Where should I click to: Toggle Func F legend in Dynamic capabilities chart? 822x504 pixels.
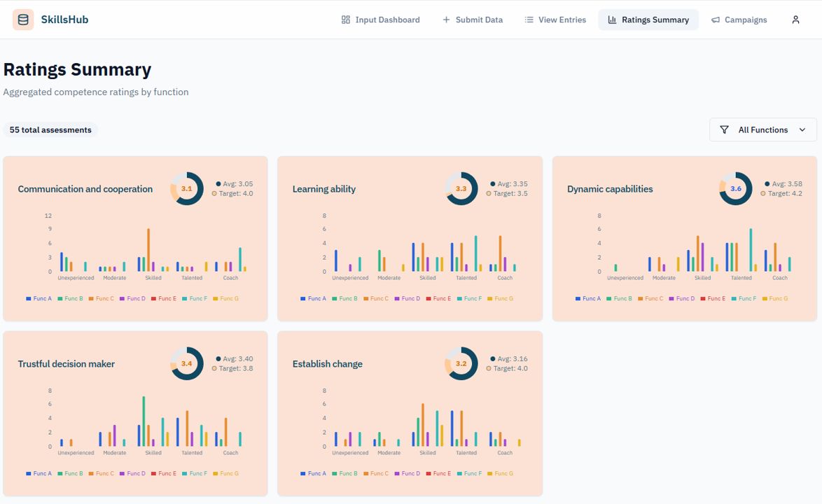744,299
